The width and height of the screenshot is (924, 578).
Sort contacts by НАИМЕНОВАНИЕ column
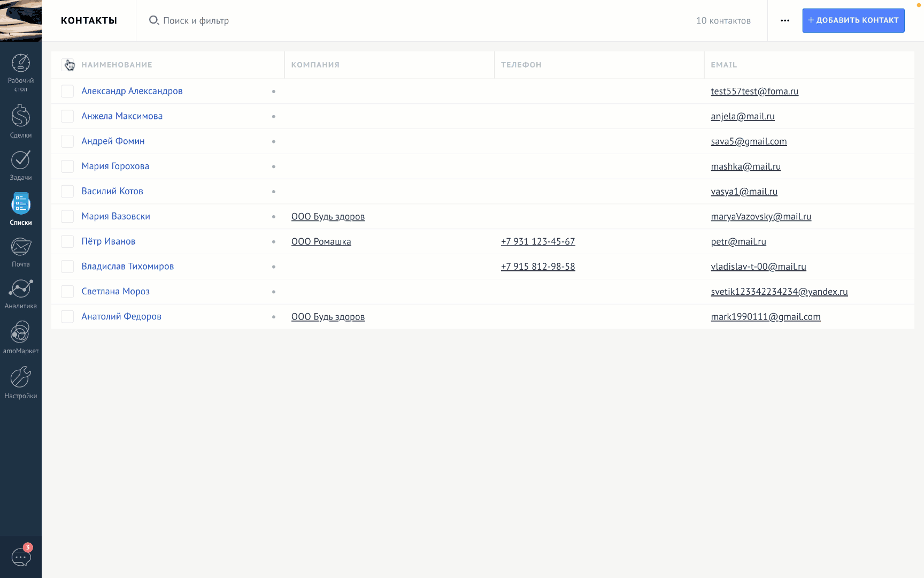(x=117, y=65)
